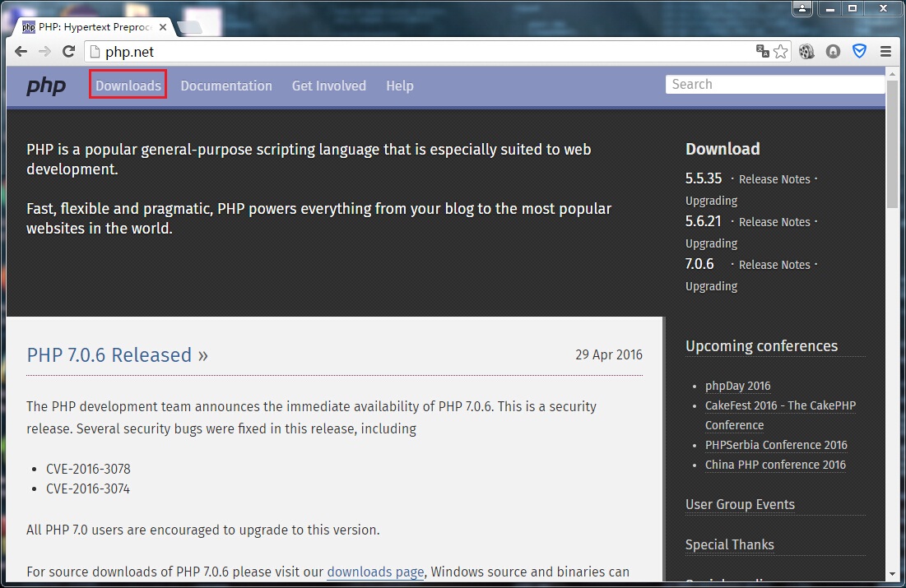Open PHPSerbia Conference 2016 link
This screenshot has height=588, width=906.
[x=776, y=445]
